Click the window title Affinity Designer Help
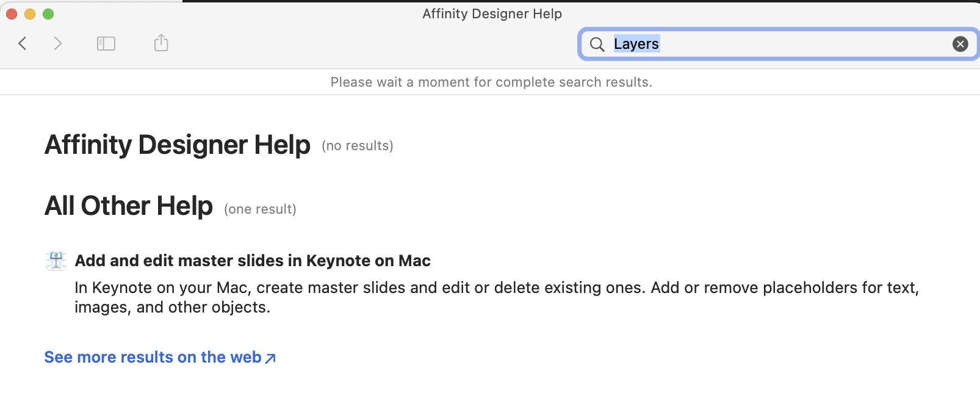The height and width of the screenshot is (420, 980). pyautogui.click(x=492, y=14)
